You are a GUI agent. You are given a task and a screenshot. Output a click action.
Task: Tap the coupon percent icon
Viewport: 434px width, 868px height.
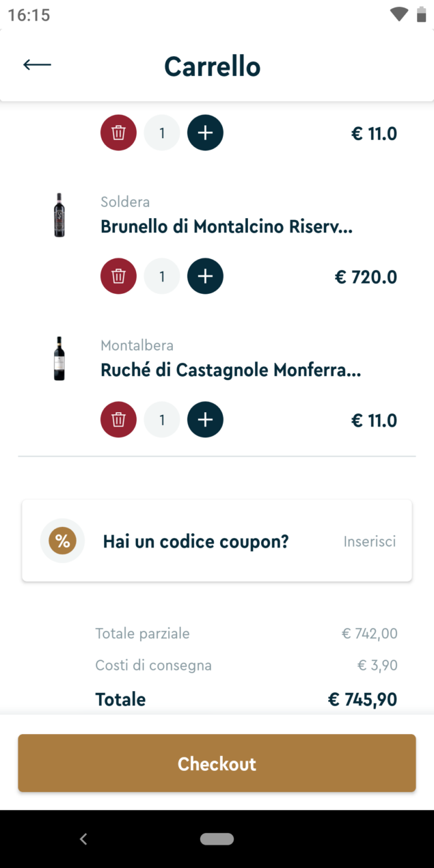(62, 541)
